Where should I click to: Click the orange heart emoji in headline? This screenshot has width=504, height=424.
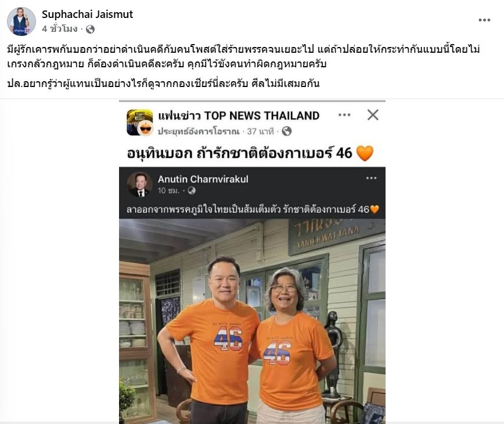[x=365, y=153]
